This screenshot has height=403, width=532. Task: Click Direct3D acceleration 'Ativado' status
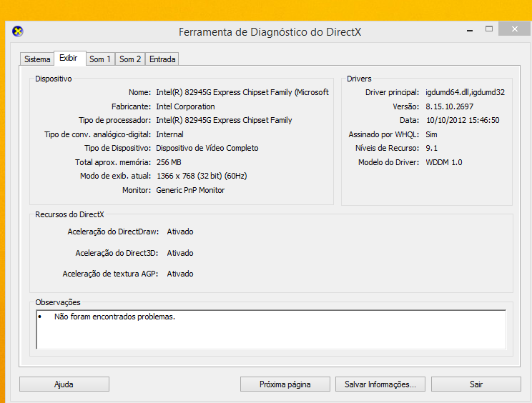click(x=180, y=253)
